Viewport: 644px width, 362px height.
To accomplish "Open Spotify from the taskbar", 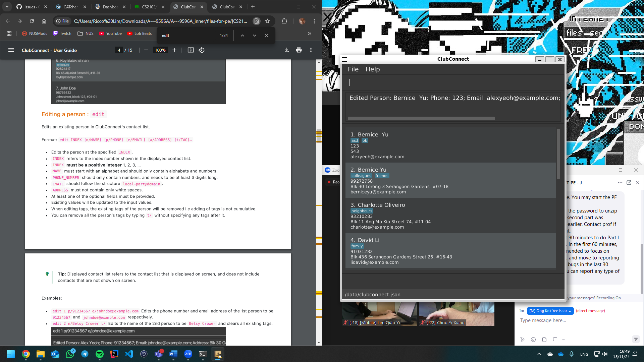I will 100,354.
